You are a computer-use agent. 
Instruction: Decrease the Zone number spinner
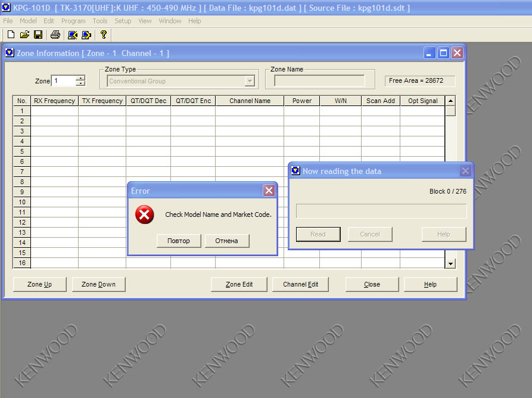(81, 83)
